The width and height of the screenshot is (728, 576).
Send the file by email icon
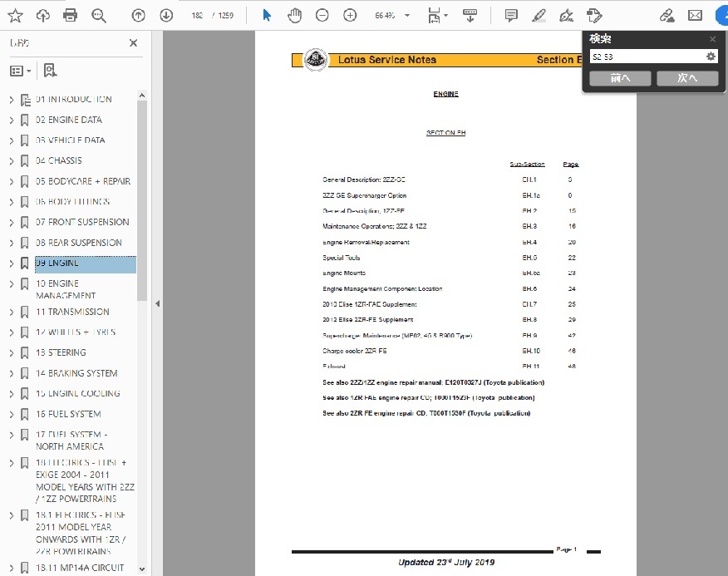coord(695,16)
